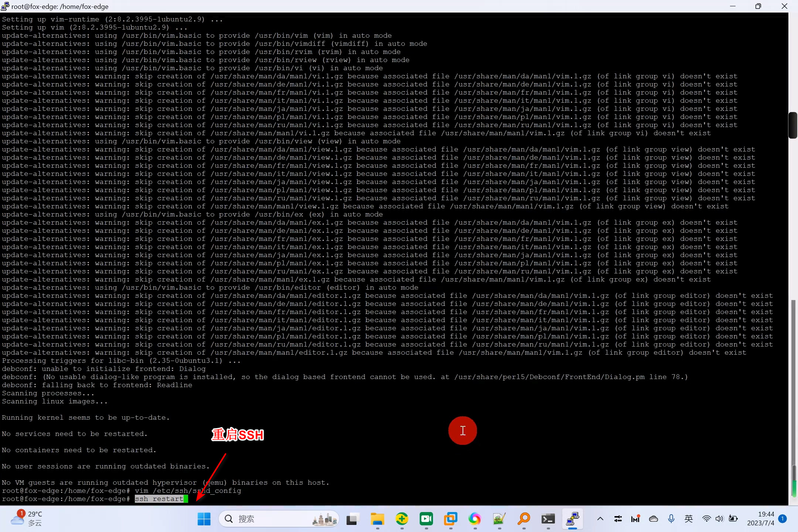Image resolution: width=798 pixels, height=532 pixels.
Task: Show hidden system tray icons
Action: click(x=600, y=519)
